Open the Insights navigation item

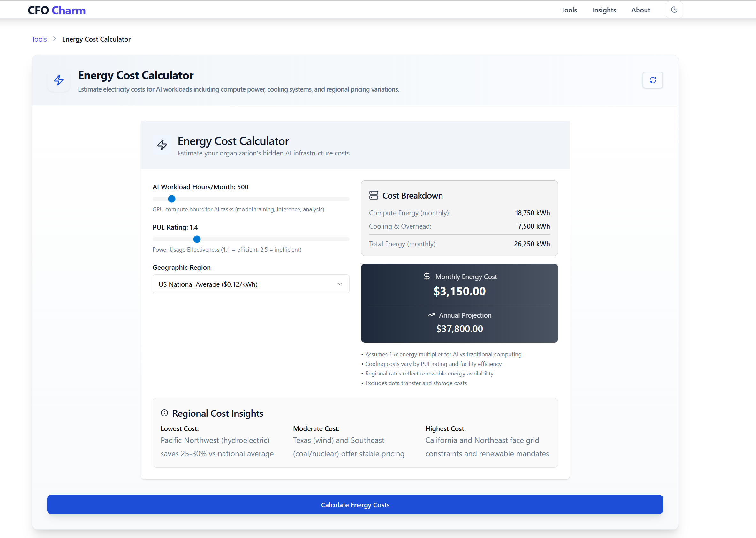coord(604,10)
